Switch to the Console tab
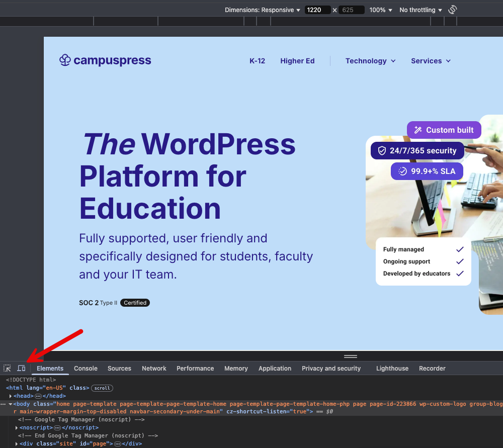 tap(86, 369)
